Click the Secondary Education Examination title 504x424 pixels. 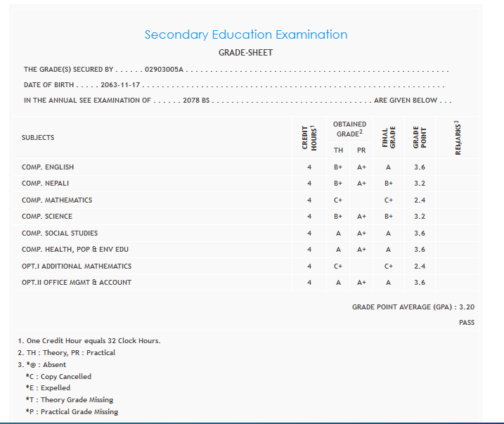click(x=245, y=34)
